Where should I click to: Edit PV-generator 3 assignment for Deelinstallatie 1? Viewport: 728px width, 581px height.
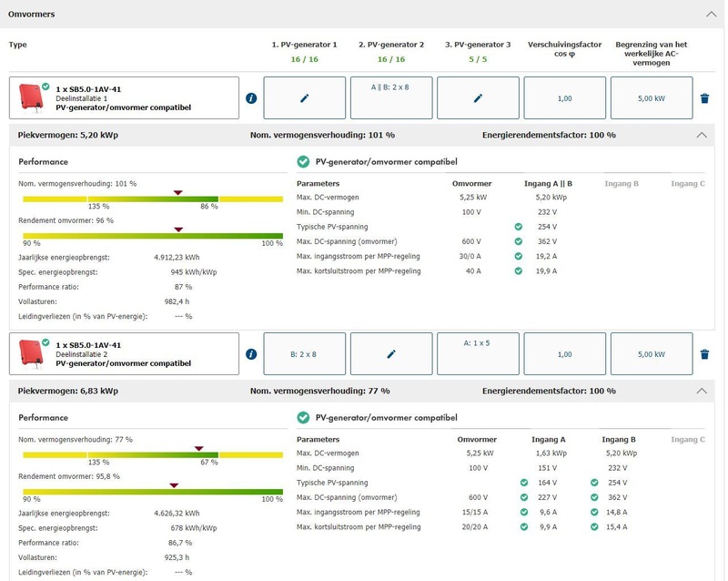click(478, 98)
